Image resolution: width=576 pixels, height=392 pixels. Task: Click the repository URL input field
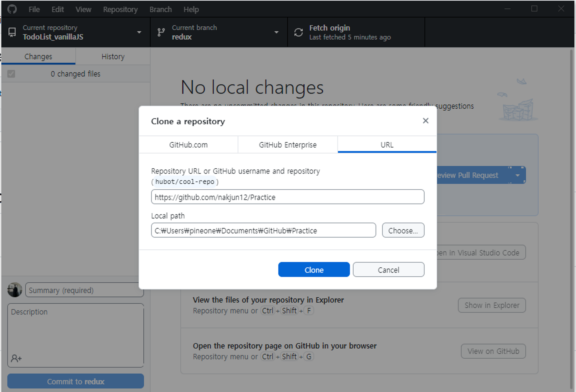click(x=287, y=197)
